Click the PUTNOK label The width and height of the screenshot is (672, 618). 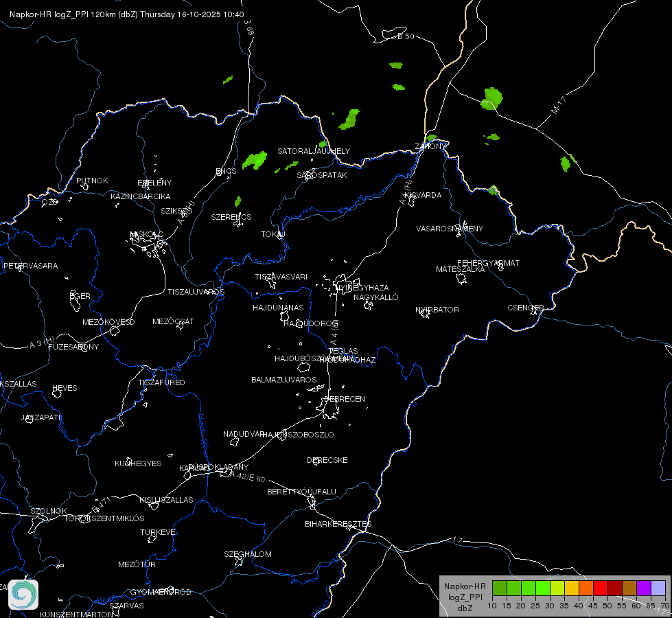tap(92, 181)
